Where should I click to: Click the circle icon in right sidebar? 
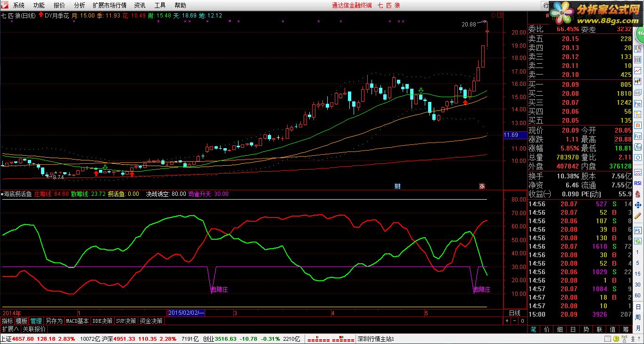(638, 158)
